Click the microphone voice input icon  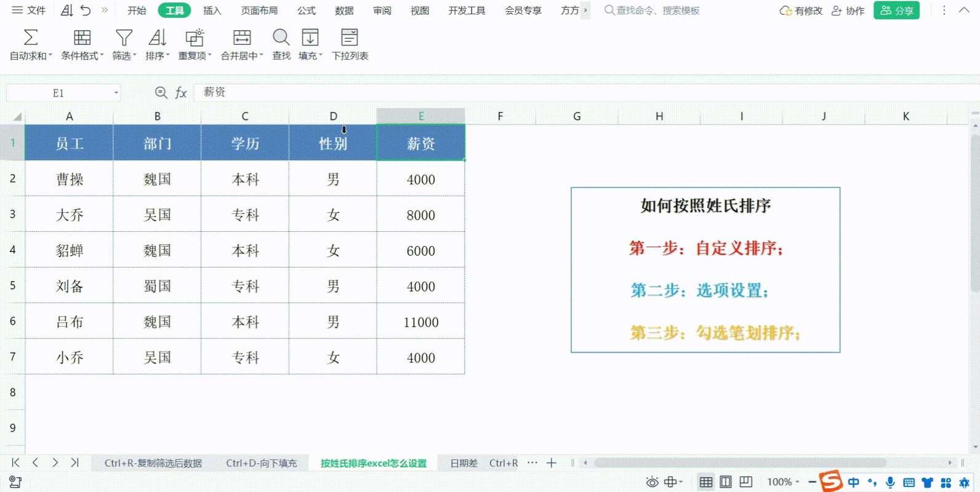point(890,483)
